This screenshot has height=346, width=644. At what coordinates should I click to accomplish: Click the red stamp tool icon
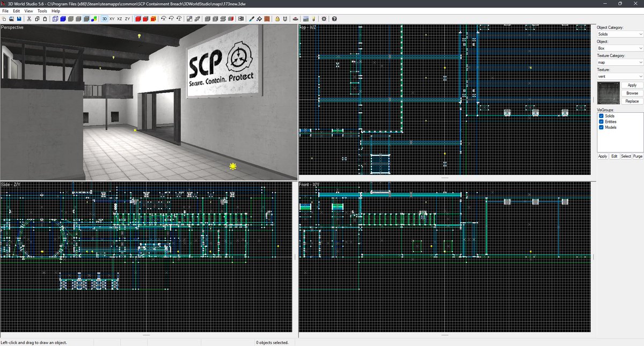295,19
